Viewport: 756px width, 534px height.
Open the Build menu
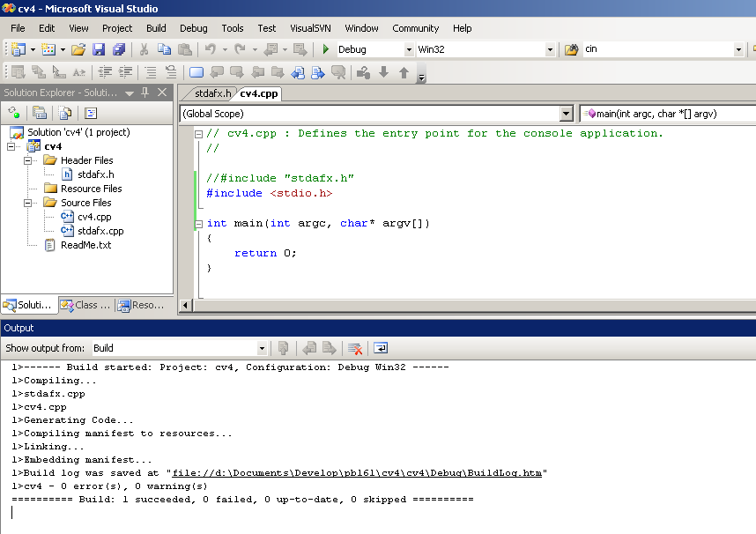point(156,28)
